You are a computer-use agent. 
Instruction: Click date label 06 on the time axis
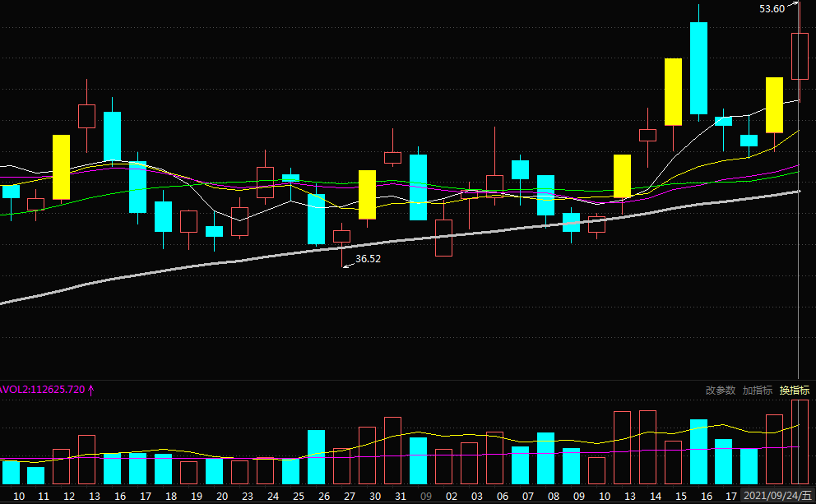click(503, 497)
